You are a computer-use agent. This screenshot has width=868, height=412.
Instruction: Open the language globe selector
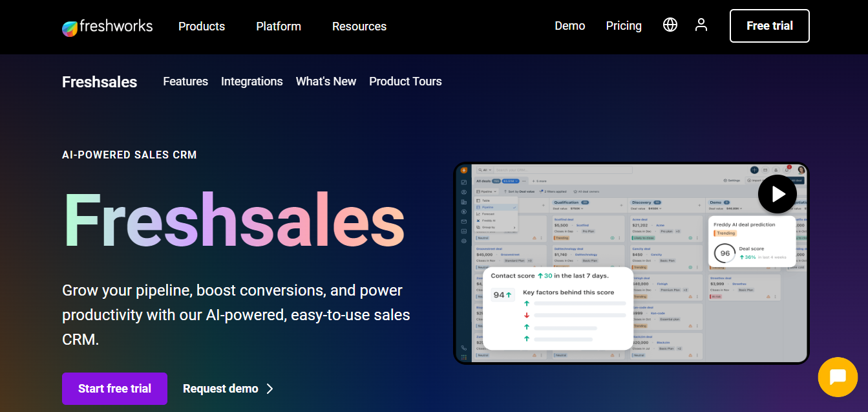click(670, 25)
